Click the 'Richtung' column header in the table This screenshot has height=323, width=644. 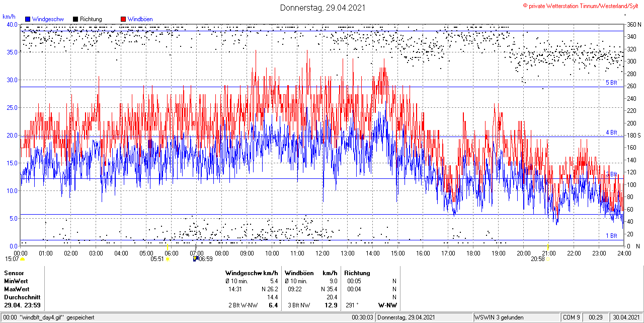pos(357,273)
